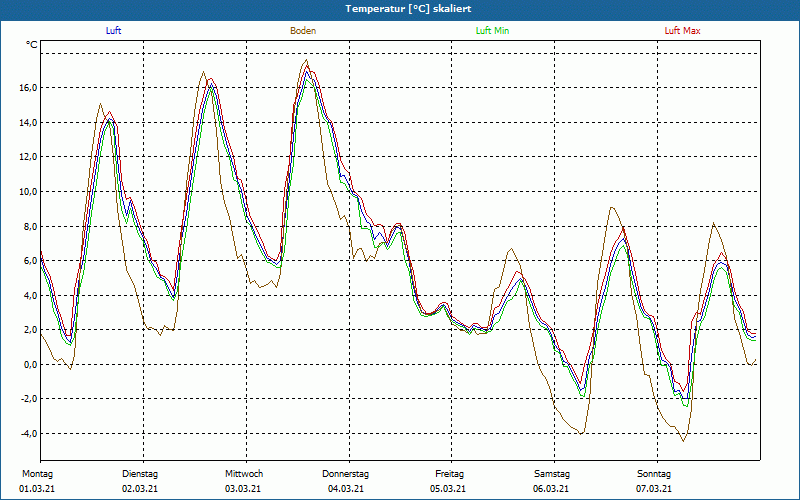Click the 'Samstag' day label

(x=552, y=474)
